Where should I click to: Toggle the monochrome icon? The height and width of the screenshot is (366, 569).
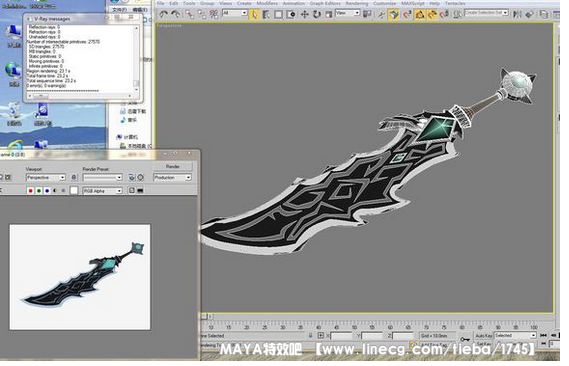click(63, 191)
